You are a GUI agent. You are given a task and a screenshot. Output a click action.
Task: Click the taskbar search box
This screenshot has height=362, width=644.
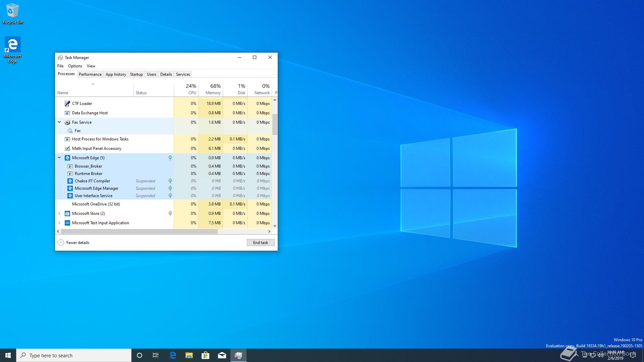[x=74, y=355]
